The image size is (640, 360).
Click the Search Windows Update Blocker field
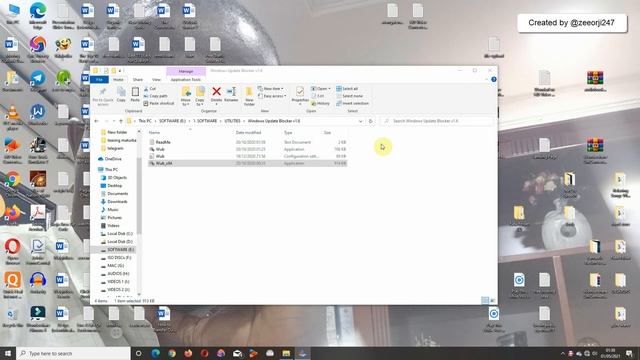coord(436,121)
